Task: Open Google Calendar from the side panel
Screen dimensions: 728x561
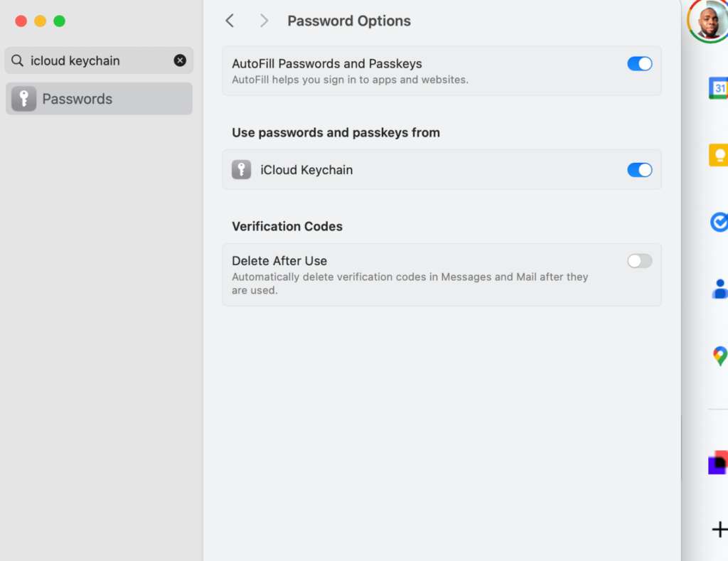Action: point(719,87)
